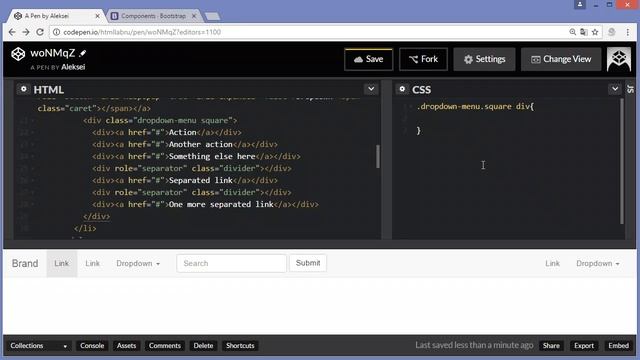Viewport: 640px width, 360px height.
Task: Edit pen title with pencil icon
Action: 83,53
